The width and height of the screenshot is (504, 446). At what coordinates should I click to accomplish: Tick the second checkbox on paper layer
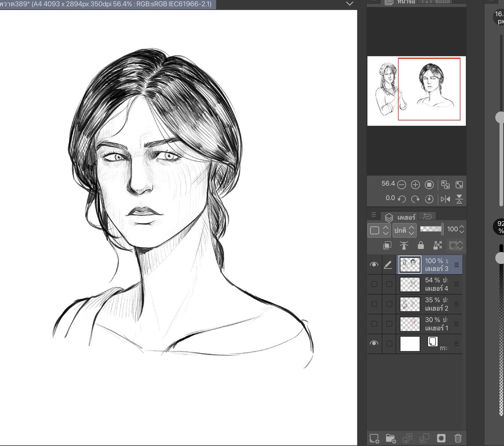(389, 343)
